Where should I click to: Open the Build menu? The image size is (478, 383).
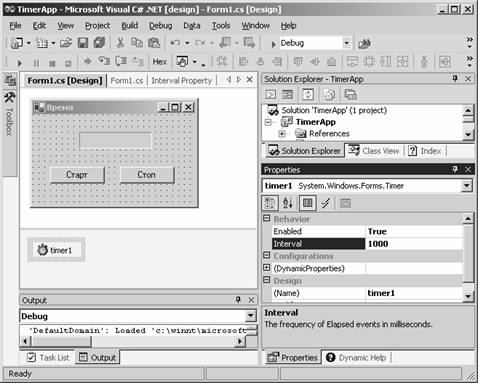coord(130,26)
